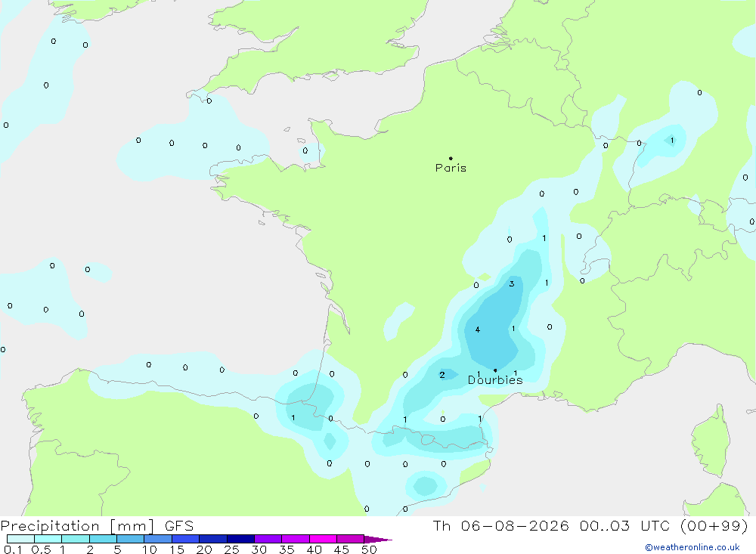Click the date and time stamp text

590,525
